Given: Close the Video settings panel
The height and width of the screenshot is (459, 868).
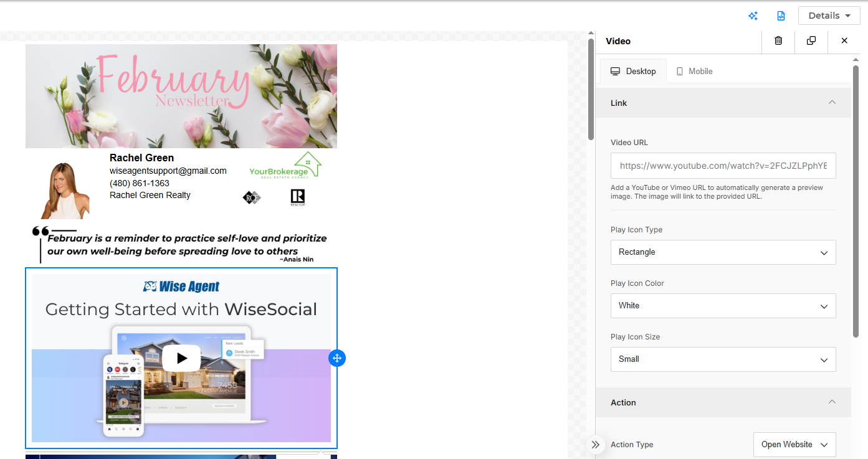Looking at the screenshot, I should [844, 40].
